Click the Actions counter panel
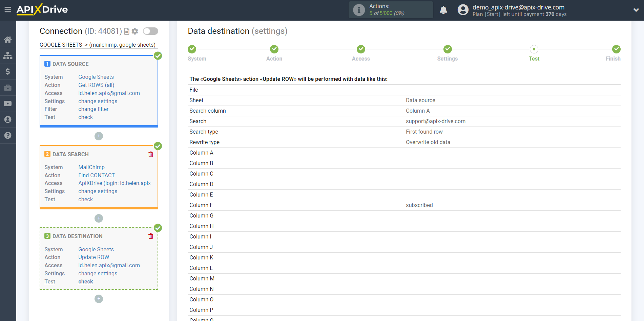644x321 pixels. (x=391, y=10)
